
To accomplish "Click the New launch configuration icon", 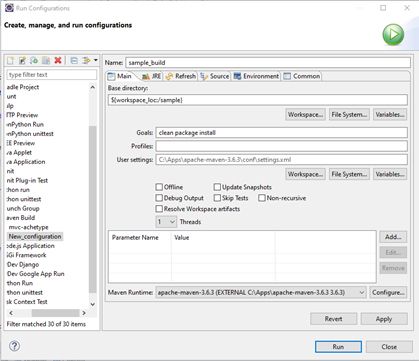I will (x=11, y=60).
